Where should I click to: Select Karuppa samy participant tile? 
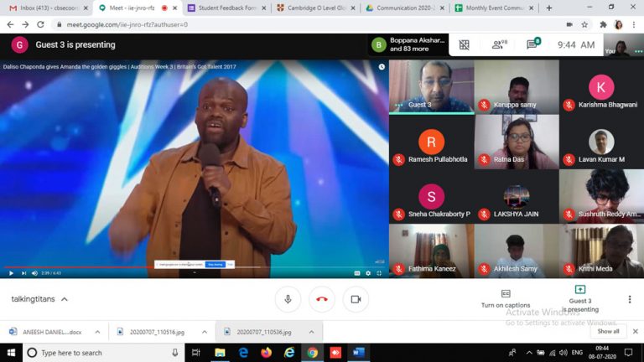click(517, 86)
